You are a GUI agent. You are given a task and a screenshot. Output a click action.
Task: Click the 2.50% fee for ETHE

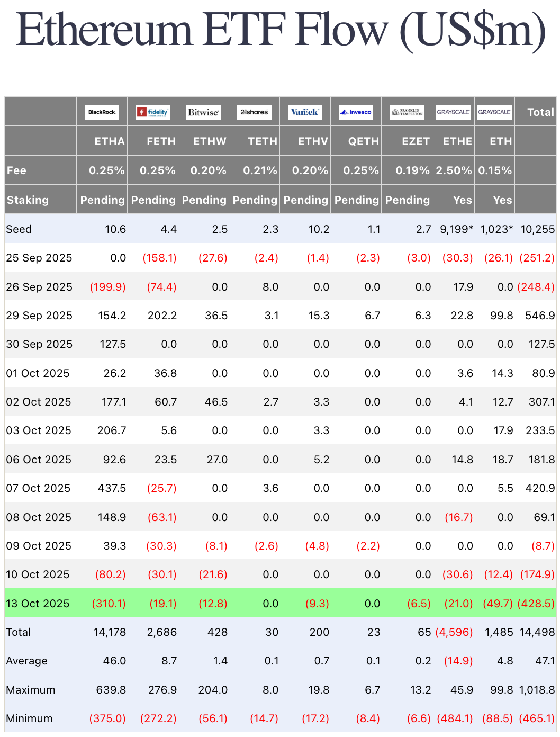[454, 170]
